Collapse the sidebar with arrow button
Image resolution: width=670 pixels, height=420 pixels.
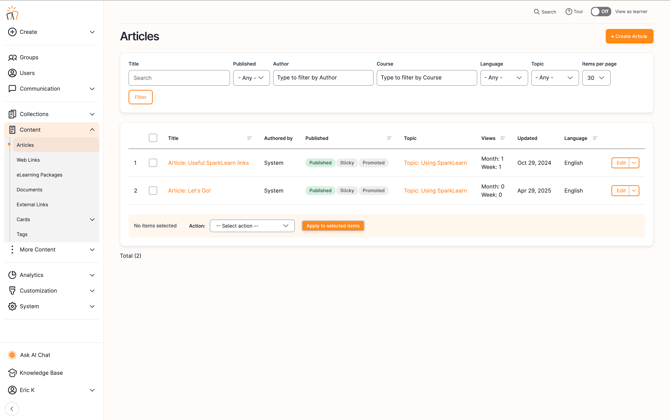(x=12, y=409)
